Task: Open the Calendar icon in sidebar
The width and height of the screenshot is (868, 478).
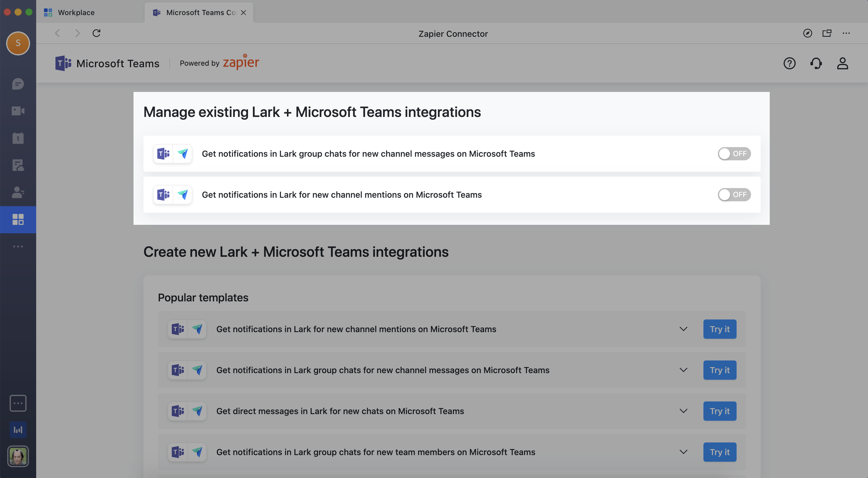Action: [18, 137]
